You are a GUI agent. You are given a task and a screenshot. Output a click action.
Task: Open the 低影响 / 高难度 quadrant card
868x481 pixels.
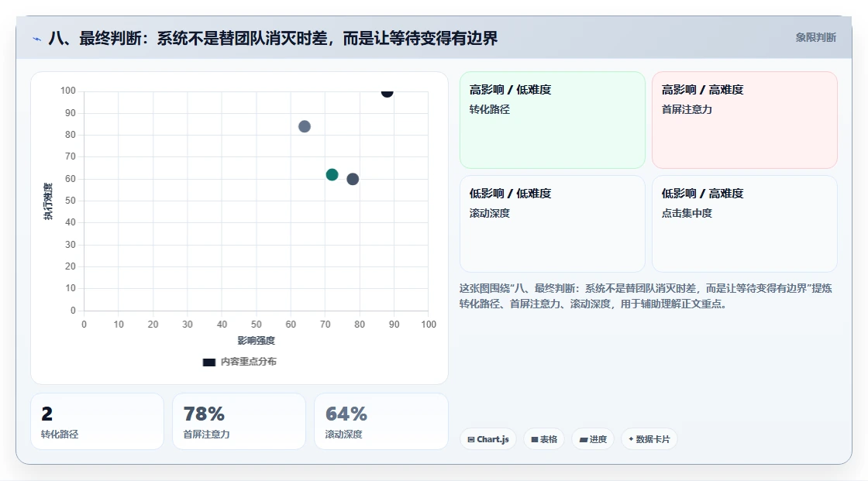(x=745, y=224)
